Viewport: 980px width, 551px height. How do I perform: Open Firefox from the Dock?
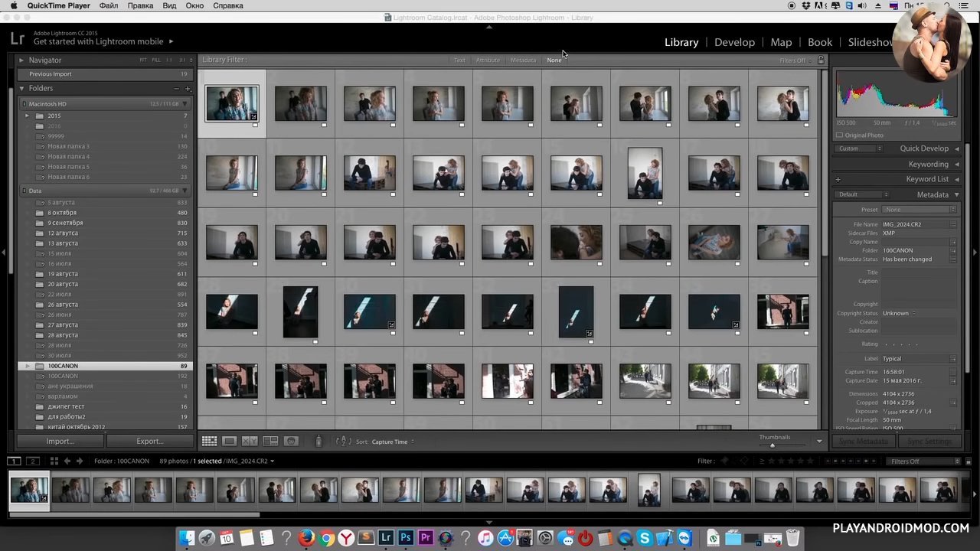(x=306, y=538)
